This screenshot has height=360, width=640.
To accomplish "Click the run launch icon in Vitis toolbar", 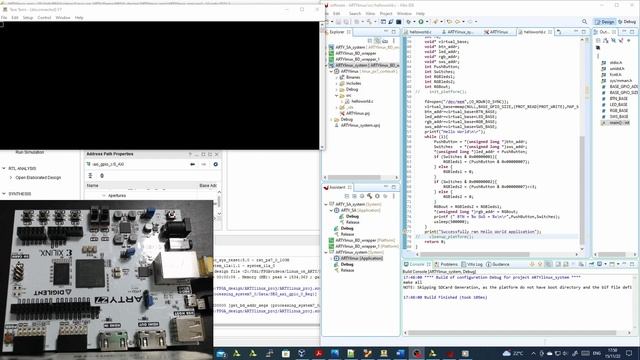I will [421, 22].
